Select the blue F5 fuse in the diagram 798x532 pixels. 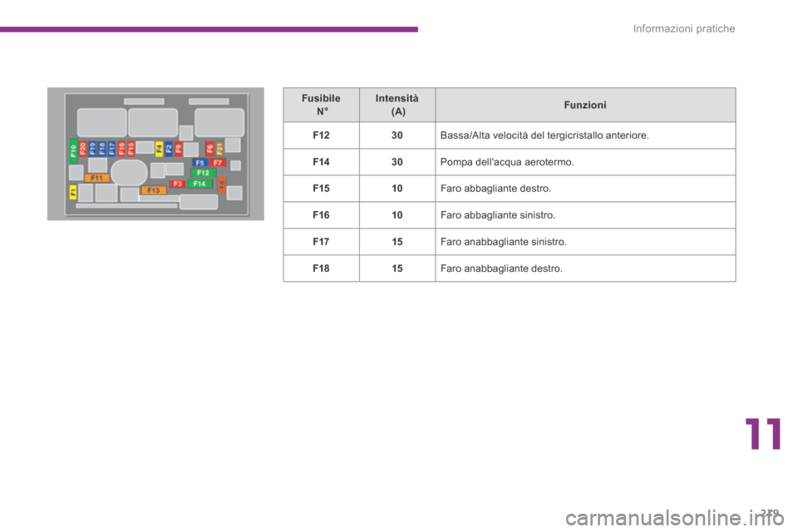(x=200, y=163)
